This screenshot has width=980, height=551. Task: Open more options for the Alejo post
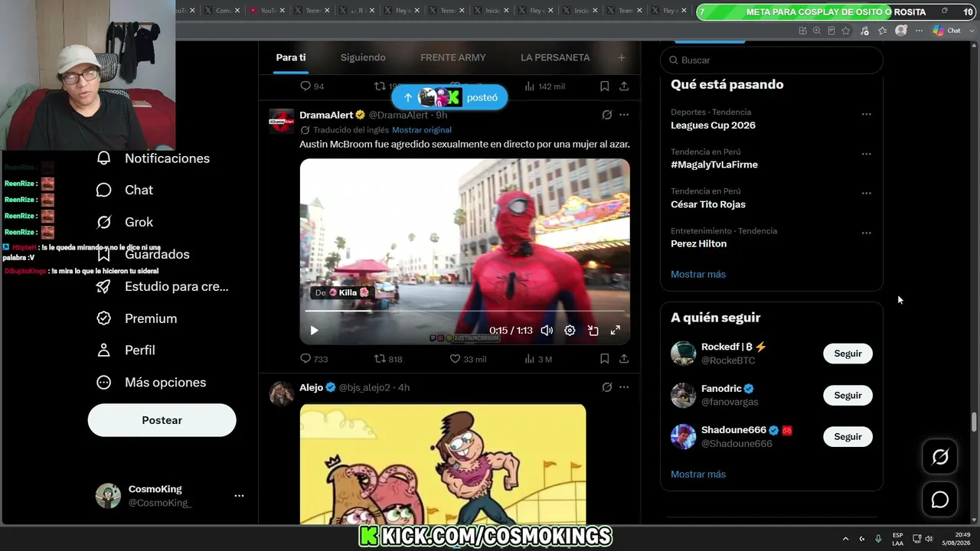click(x=624, y=387)
